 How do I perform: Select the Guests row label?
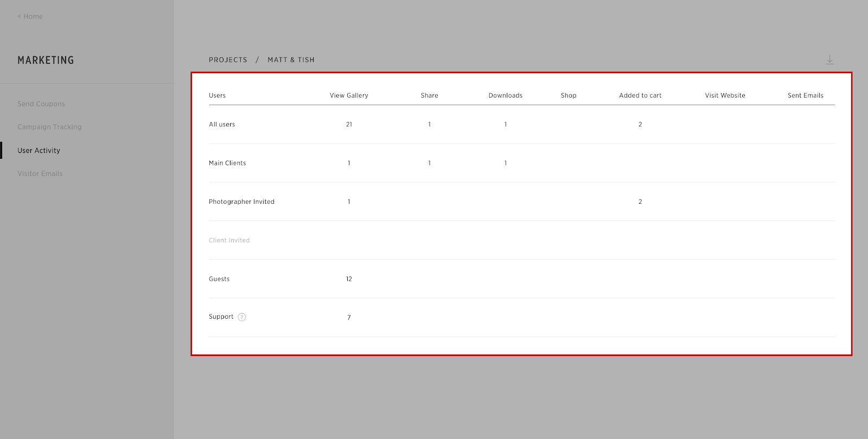coord(219,279)
